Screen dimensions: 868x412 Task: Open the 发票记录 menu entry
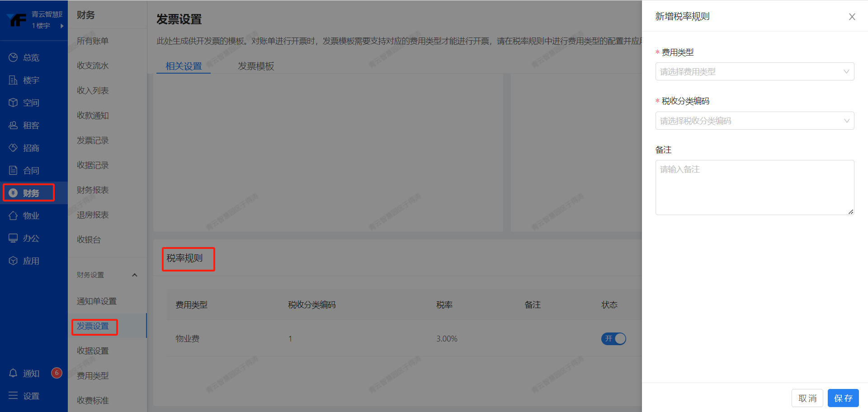click(x=92, y=140)
